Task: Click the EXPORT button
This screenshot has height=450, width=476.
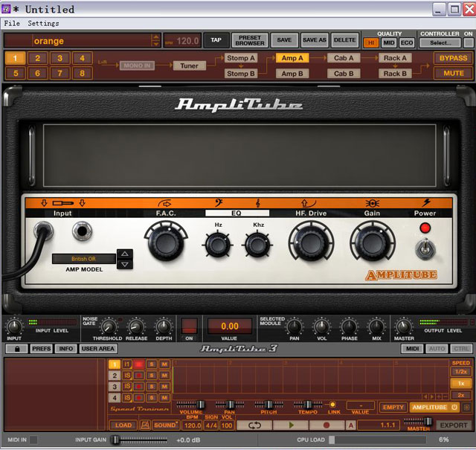Action: [x=454, y=425]
